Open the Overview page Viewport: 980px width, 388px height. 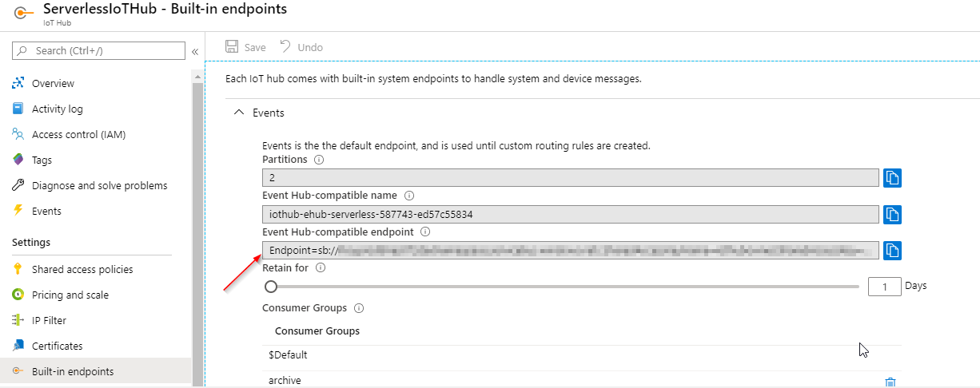53,83
